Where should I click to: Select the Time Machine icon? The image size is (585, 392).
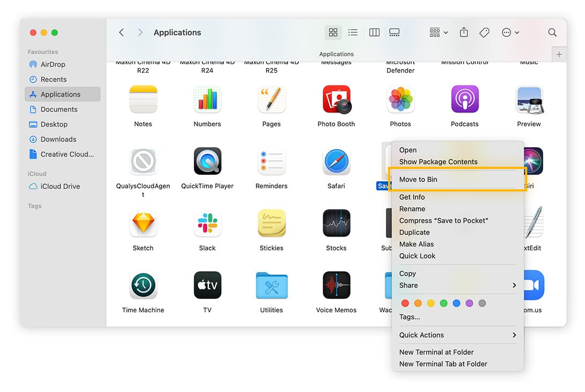coord(143,285)
